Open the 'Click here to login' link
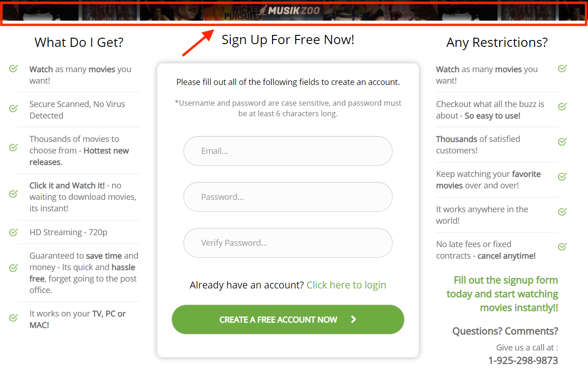This screenshot has width=588, height=373. click(346, 285)
